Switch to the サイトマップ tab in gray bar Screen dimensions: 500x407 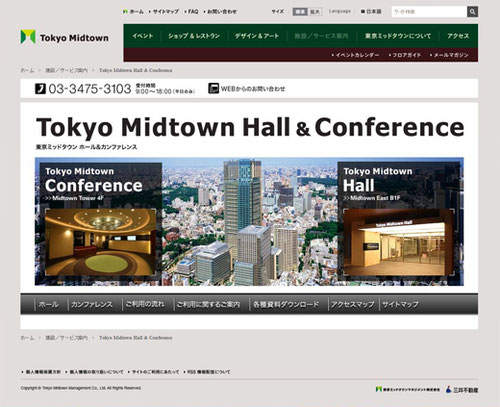point(400,304)
